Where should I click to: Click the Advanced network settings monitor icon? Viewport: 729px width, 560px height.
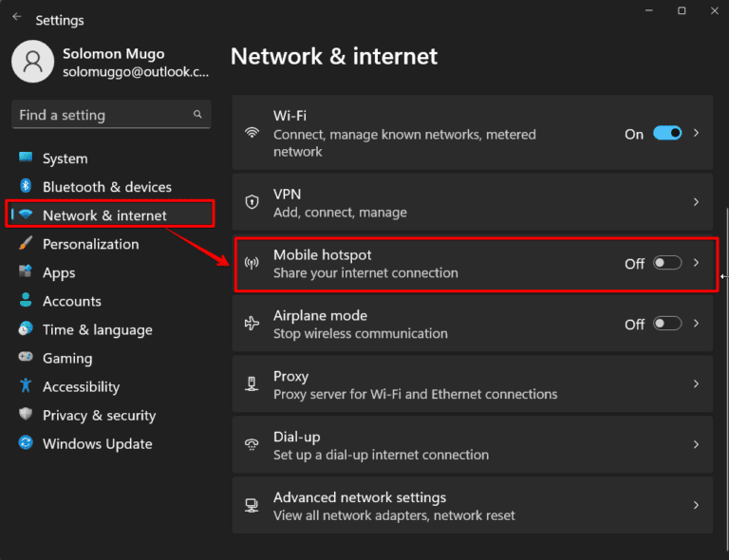[x=252, y=505]
